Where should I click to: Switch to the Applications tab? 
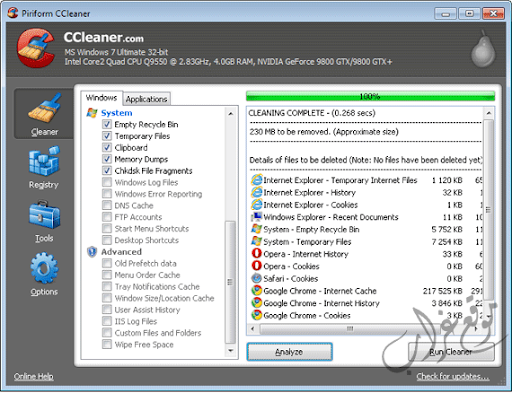(x=146, y=99)
